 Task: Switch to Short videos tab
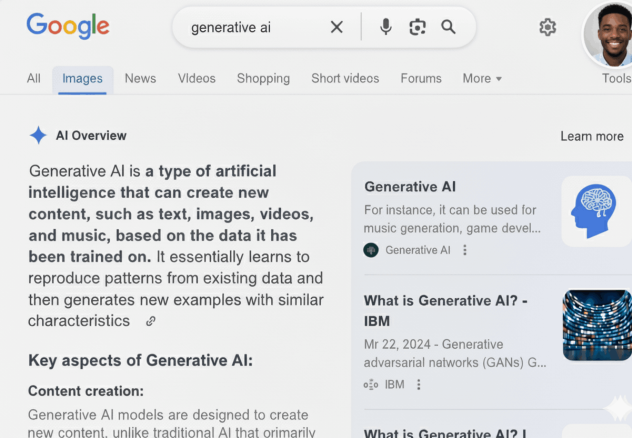pyautogui.click(x=345, y=78)
